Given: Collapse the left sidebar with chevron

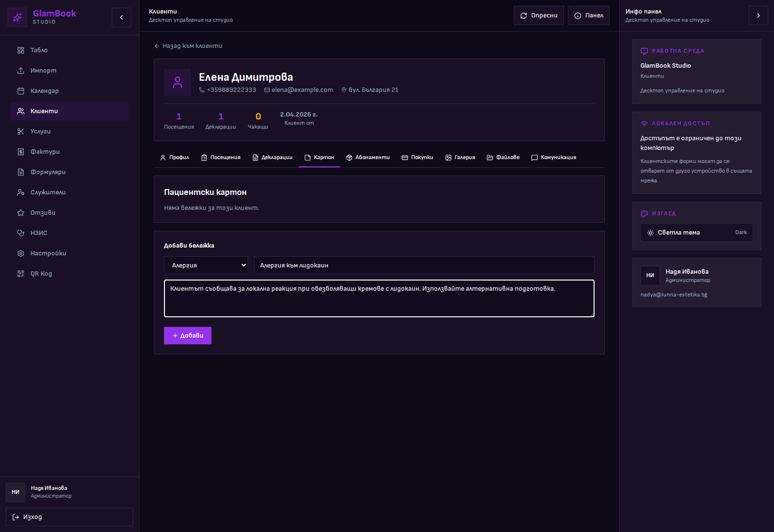Looking at the screenshot, I should click(121, 17).
